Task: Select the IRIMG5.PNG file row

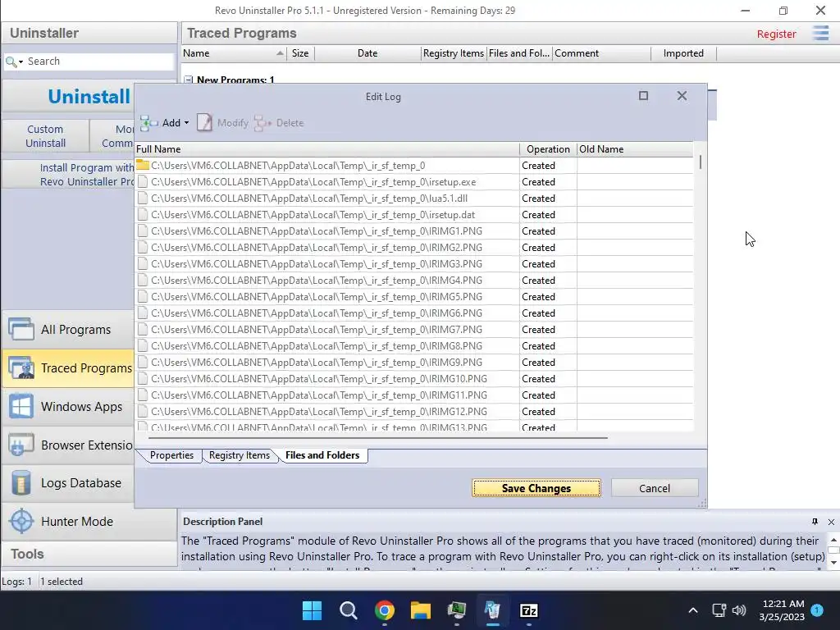Action: [413, 297]
